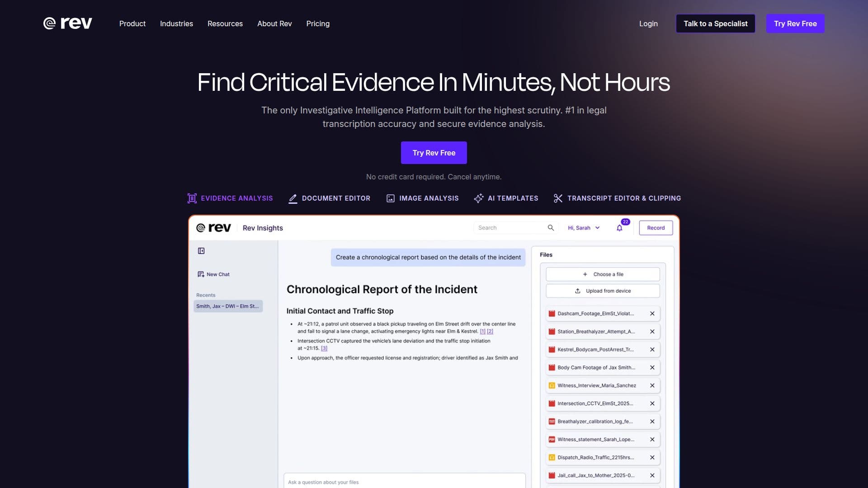Image resolution: width=868 pixels, height=488 pixels.
Task: Remove Breathalyzer_calibration_log file
Action: 652,422
